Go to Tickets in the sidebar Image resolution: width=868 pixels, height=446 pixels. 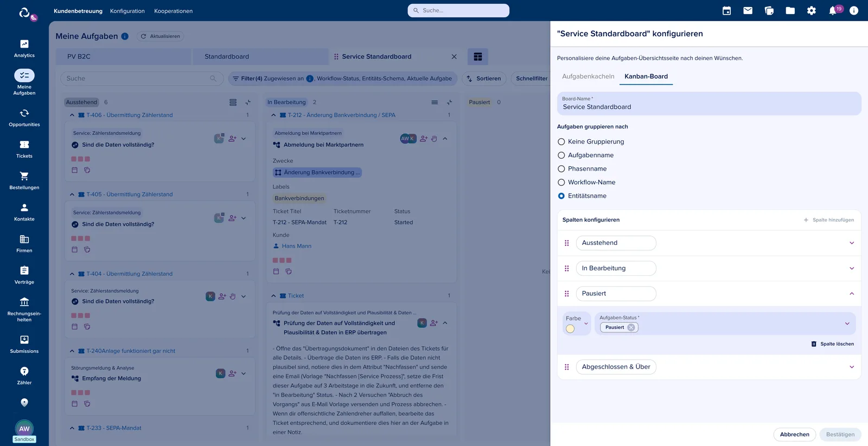24,149
